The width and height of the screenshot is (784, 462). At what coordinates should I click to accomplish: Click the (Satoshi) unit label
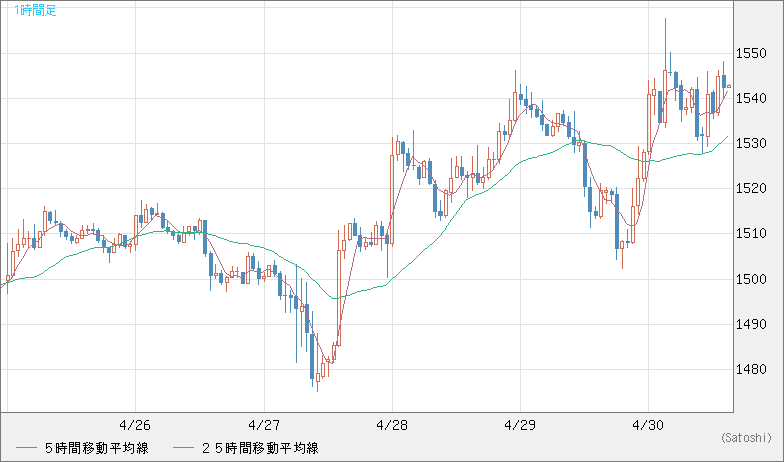click(x=746, y=437)
